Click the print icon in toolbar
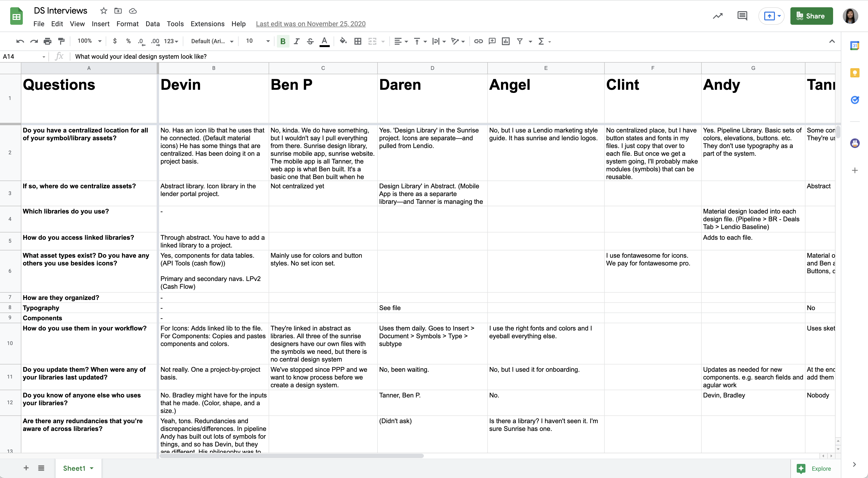Image resolution: width=868 pixels, height=478 pixels. (48, 41)
